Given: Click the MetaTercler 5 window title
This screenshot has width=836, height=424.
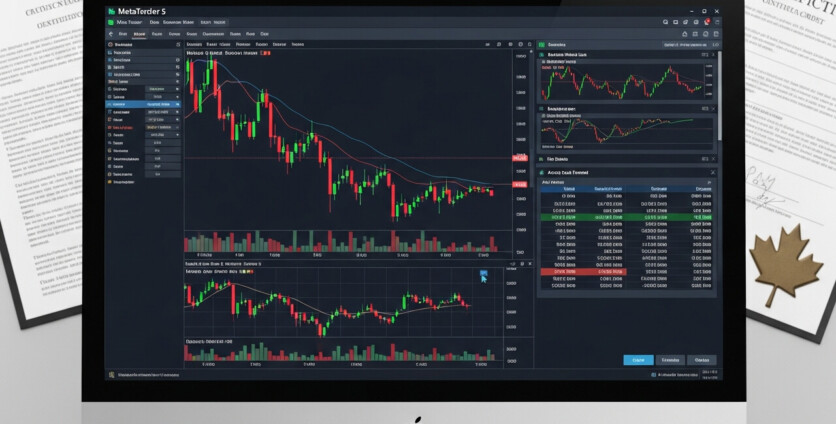Looking at the screenshot, I should pos(141,11).
